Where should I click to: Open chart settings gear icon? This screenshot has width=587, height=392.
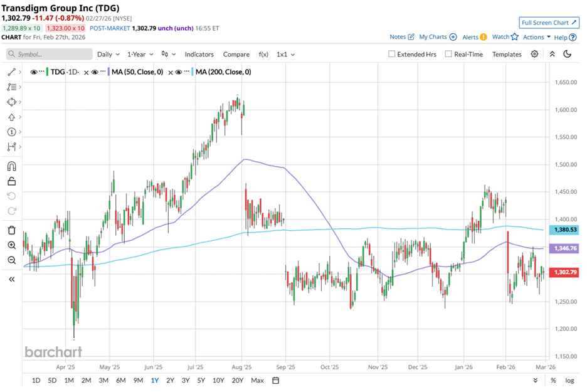(x=534, y=55)
